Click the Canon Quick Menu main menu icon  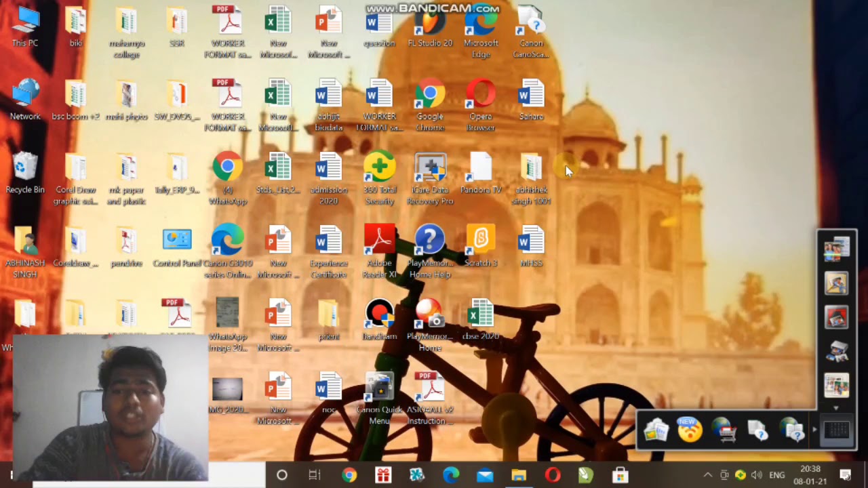tap(836, 430)
